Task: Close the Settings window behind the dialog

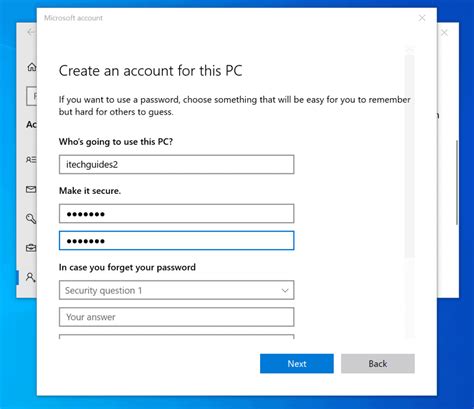Action: (444, 33)
